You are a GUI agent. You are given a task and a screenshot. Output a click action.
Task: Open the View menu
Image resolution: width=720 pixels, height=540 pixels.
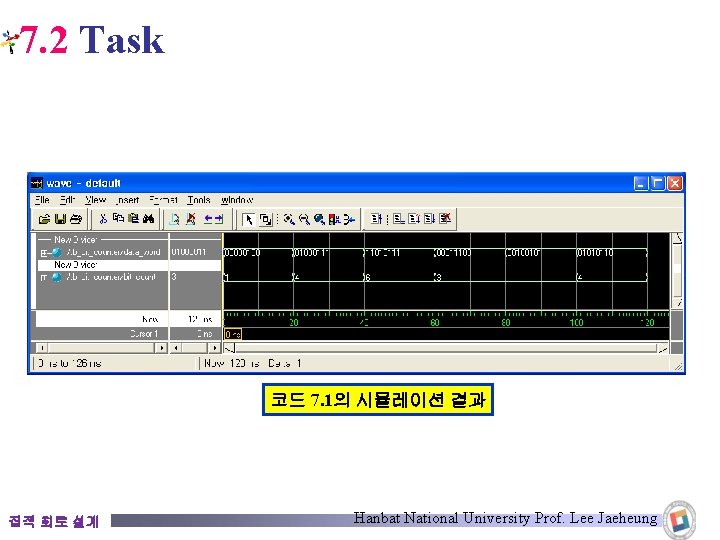pos(96,200)
